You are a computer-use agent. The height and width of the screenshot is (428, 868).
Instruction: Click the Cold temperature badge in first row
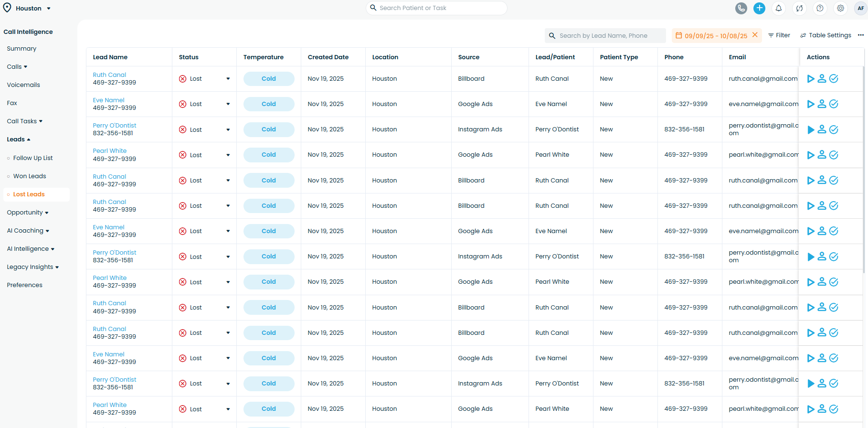(x=268, y=79)
